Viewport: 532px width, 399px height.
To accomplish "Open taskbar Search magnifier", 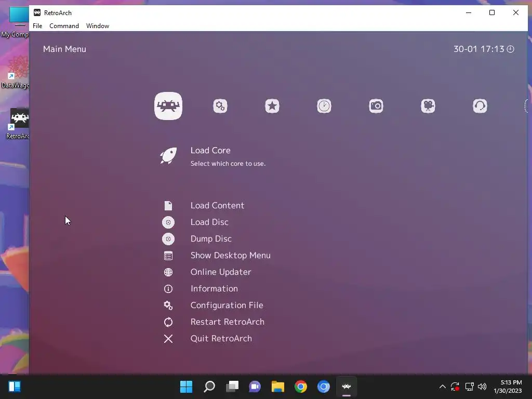I will pyautogui.click(x=209, y=387).
